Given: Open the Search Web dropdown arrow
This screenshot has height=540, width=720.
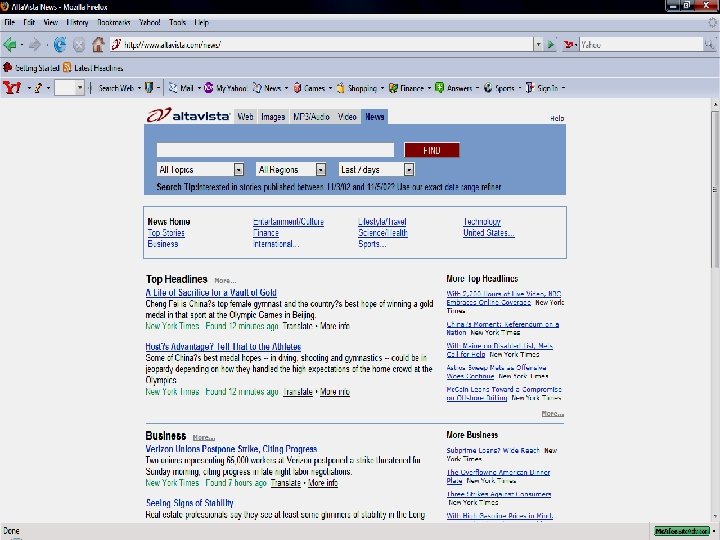Looking at the screenshot, I should (x=139, y=88).
